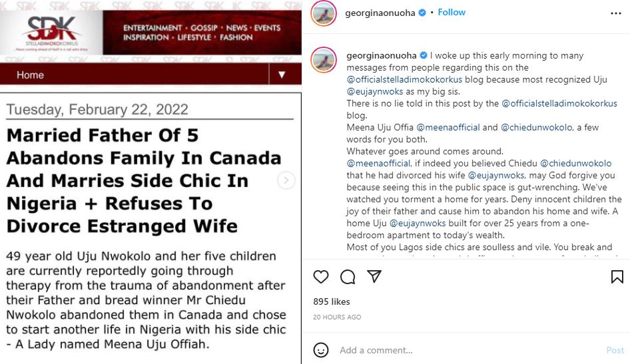
Task: Like the post with the heart icon
Action: 321,277
